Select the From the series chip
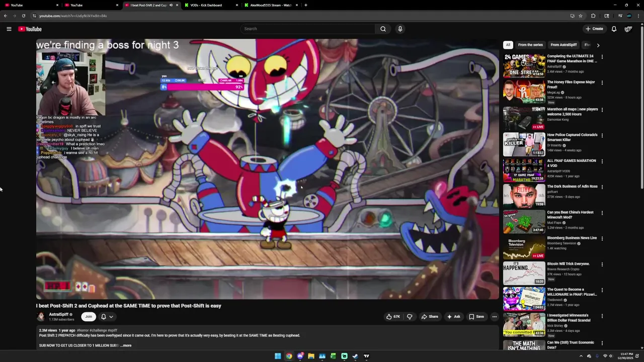The height and width of the screenshot is (362, 644). click(x=530, y=45)
